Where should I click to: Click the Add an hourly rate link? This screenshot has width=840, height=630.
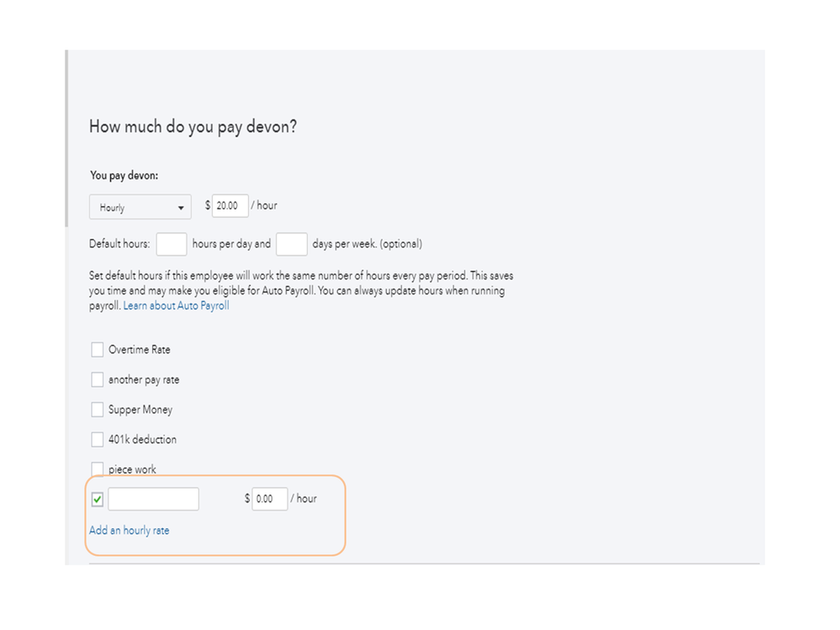point(129,531)
